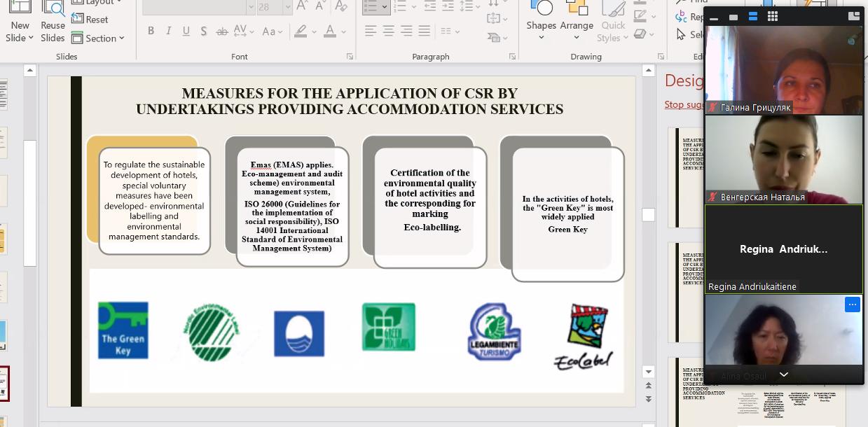Select Regina Andriukaitiene's video tile
868x427 pixels.
[x=783, y=248]
